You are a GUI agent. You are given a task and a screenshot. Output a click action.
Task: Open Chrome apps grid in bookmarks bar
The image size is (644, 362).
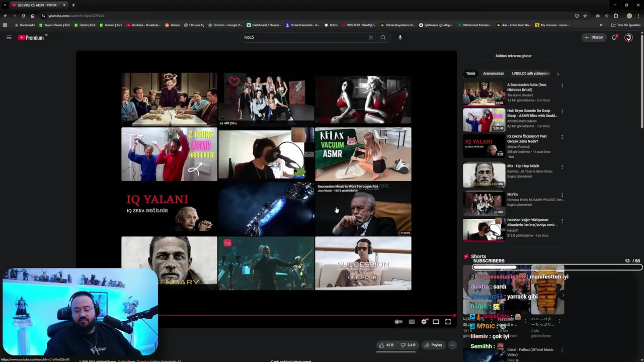[x=5, y=25]
